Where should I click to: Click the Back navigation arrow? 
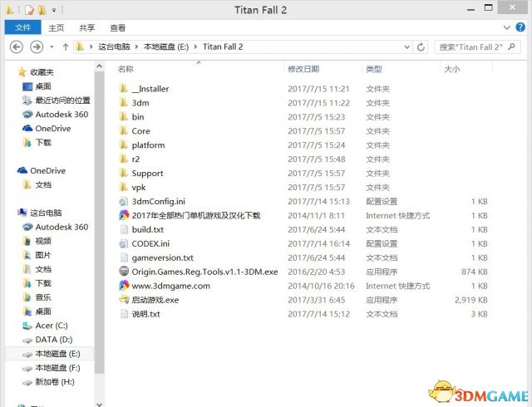pyautogui.click(x=17, y=47)
